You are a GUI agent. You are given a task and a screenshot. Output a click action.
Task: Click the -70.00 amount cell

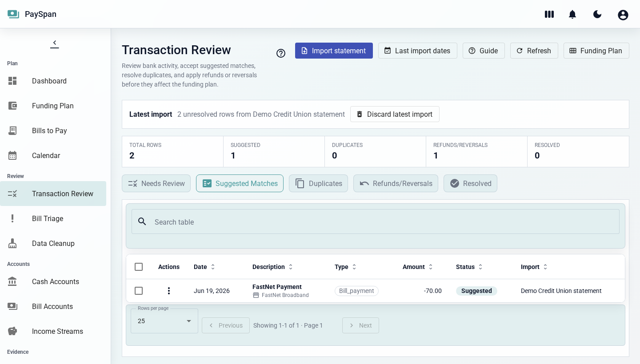433,291
